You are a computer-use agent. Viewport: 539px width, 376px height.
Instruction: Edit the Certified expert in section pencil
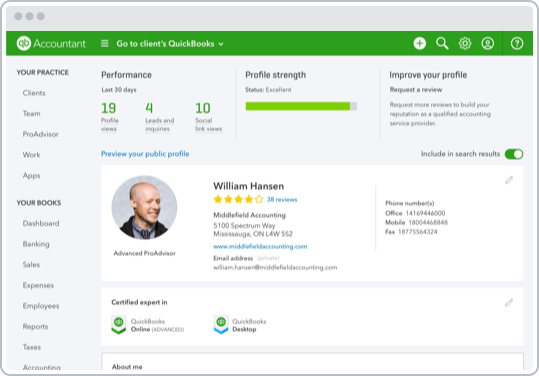coord(509,303)
